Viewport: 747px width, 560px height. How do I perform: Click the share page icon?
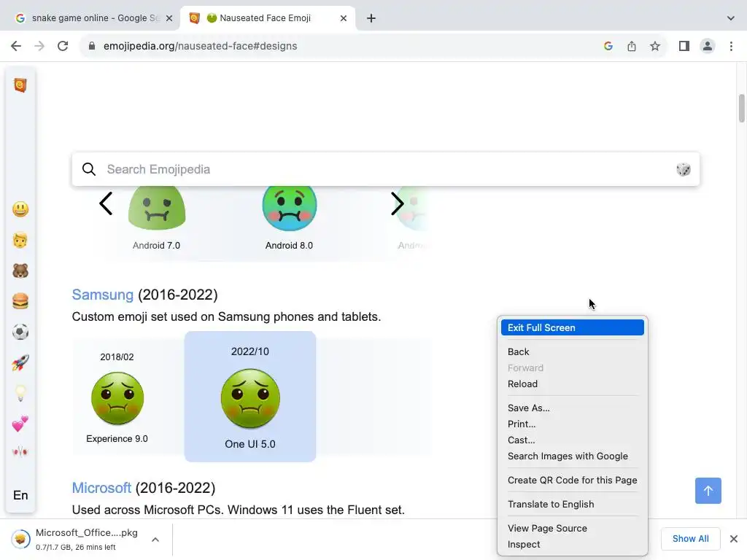click(632, 46)
